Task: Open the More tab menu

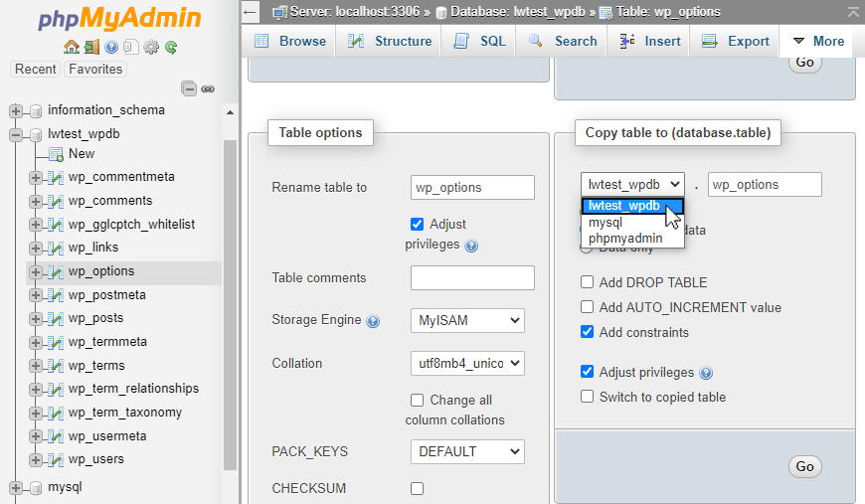Action: point(817,41)
